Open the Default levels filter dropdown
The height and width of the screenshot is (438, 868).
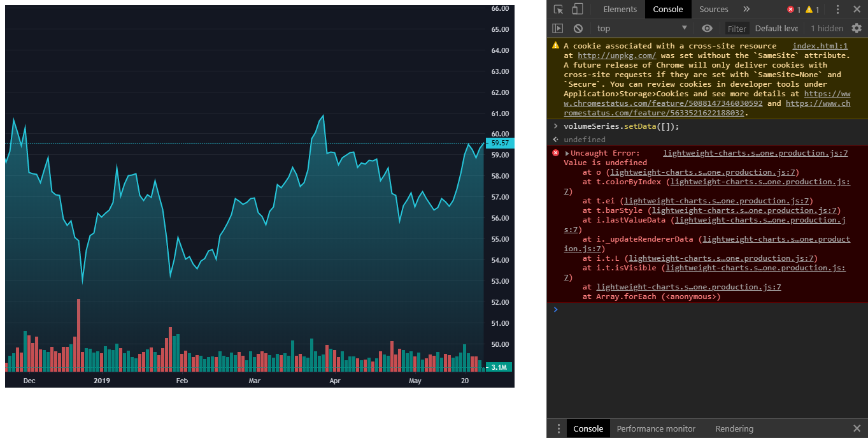776,27
